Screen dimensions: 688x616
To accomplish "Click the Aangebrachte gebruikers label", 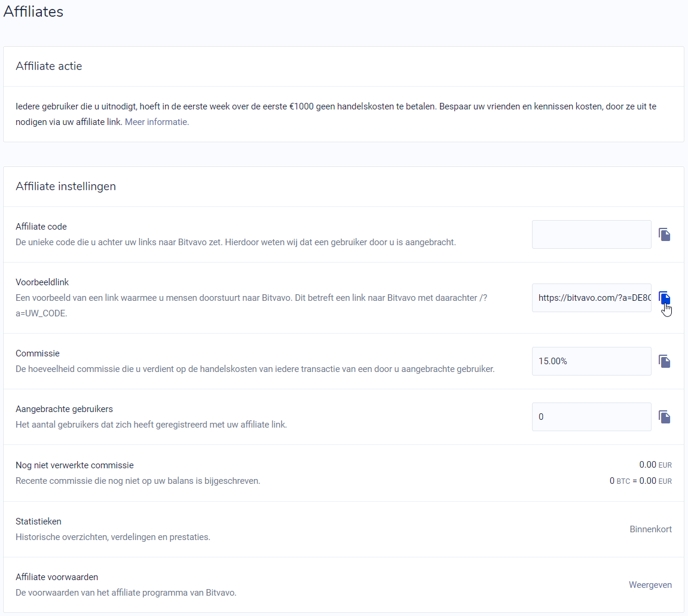I will (x=64, y=409).
